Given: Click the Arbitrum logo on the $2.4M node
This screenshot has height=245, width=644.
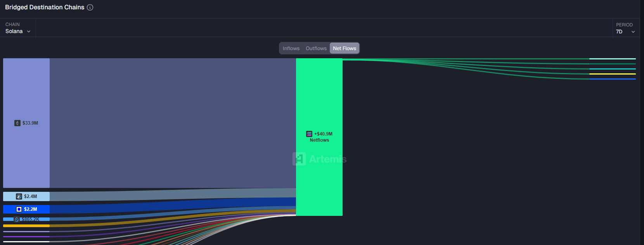Looking at the screenshot, I should coord(19,196).
